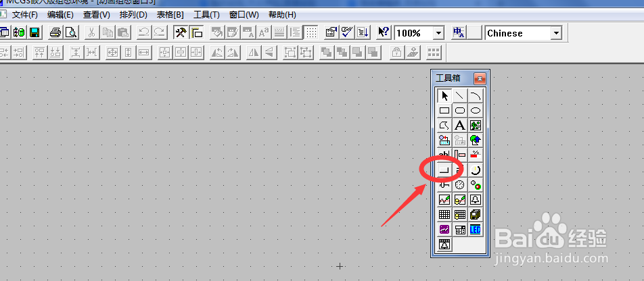
Task: Open the 表格[B] menu
Action: pos(170,15)
